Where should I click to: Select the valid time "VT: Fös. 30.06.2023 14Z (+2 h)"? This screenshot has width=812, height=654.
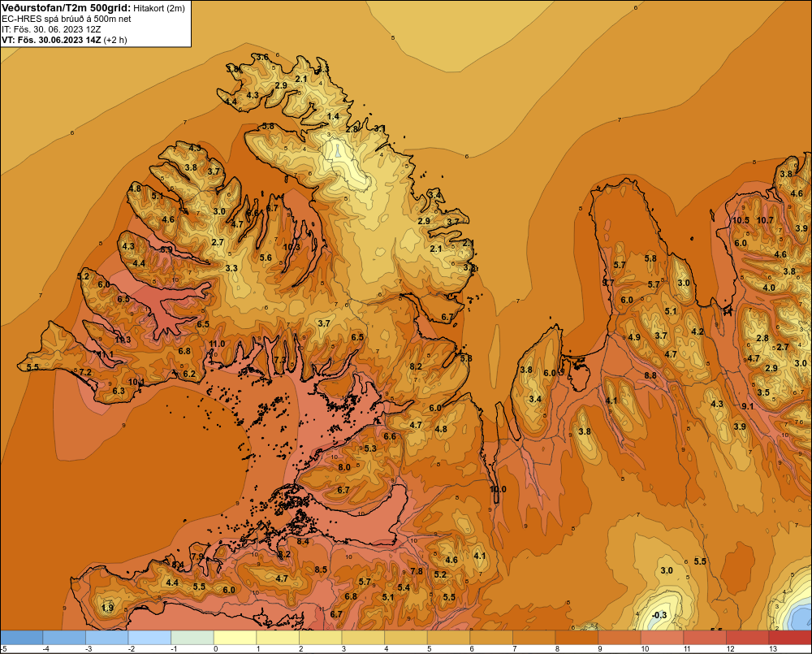pos(64,40)
